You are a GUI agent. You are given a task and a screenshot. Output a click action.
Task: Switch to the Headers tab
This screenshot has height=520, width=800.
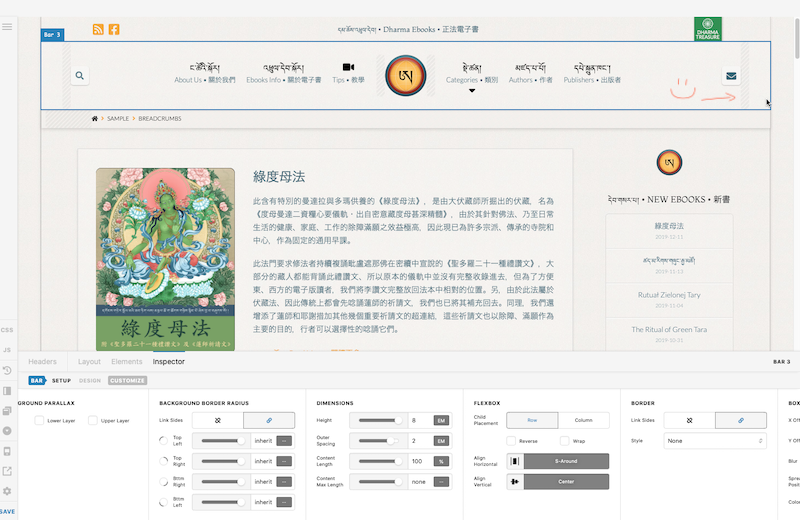point(42,362)
